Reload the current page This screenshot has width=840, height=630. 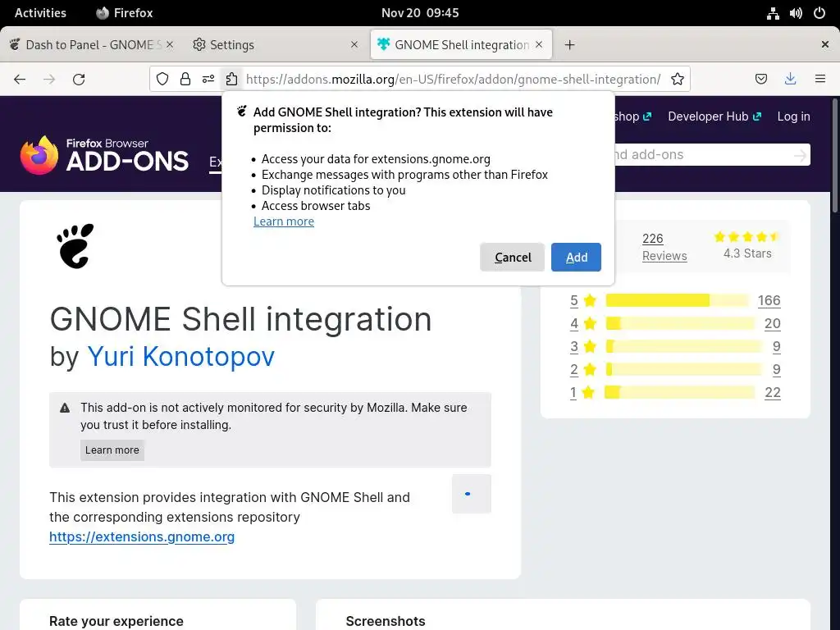point(79,80)
